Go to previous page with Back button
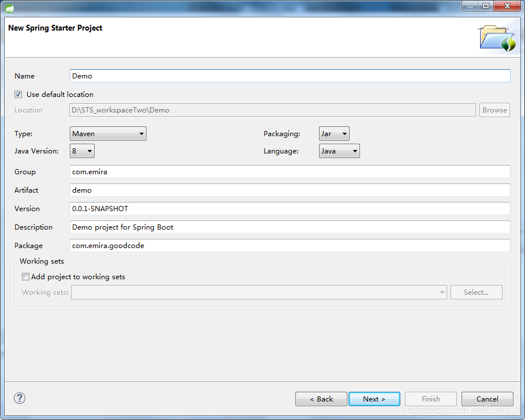The width and height of the screenshot is (525, 420). [x=321, y=399]
